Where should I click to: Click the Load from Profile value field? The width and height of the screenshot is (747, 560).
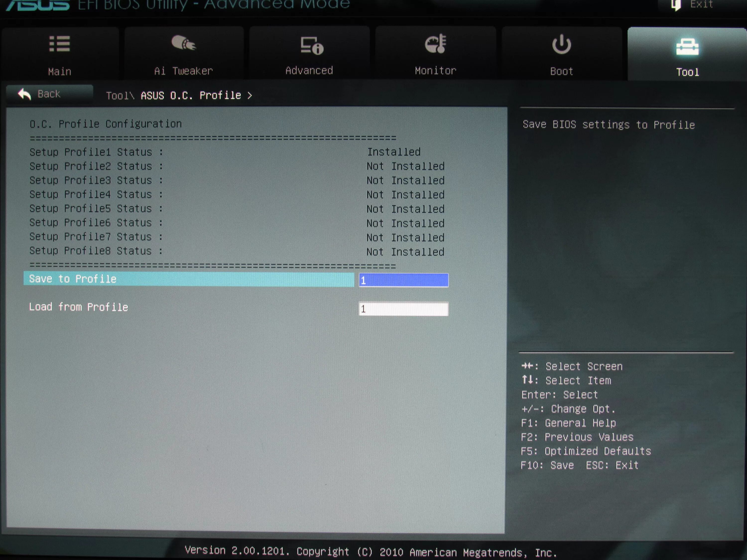(404, 309)
